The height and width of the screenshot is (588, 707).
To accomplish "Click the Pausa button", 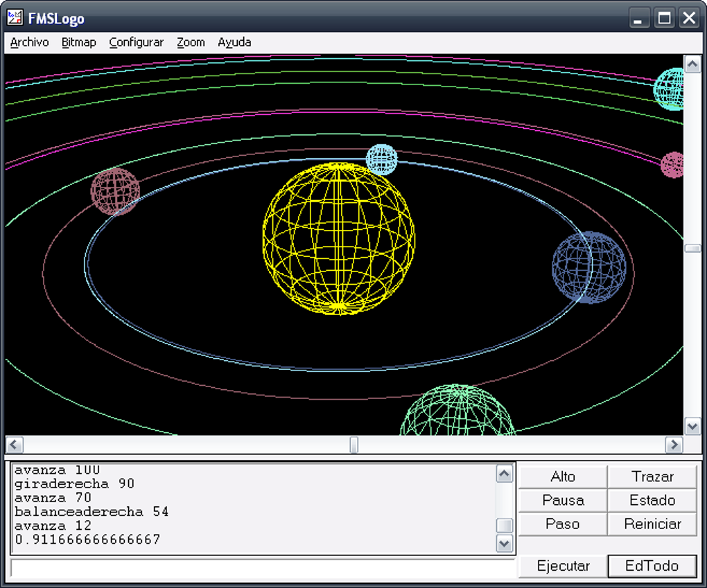I will 562,500.
